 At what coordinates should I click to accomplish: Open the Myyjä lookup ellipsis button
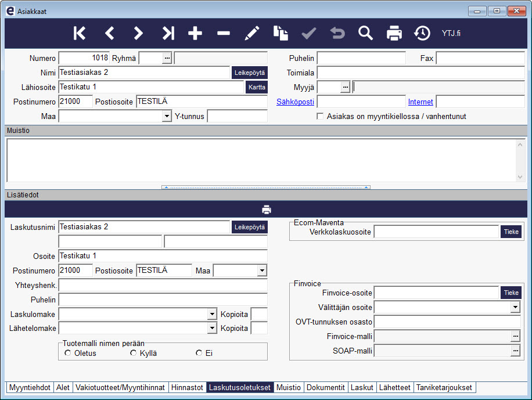[345, 87]
